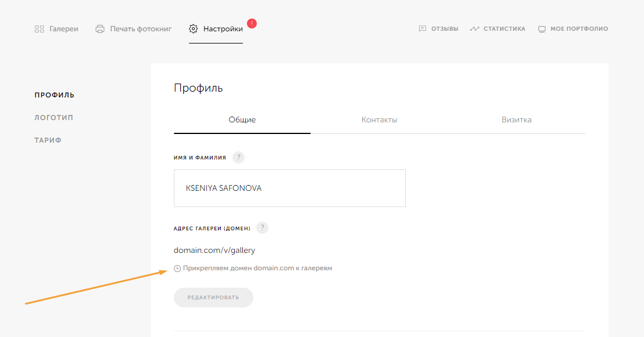Click the Прикрепляем домен status message
The height and width of the screenshot is (337, 644).
[x=257, y=269]
